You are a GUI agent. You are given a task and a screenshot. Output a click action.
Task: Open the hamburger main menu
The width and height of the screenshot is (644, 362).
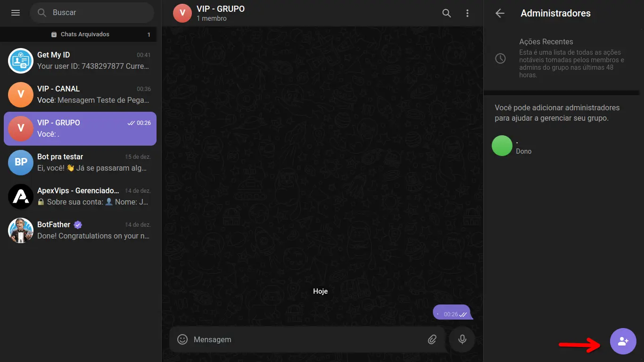click(x=16, y=13)
